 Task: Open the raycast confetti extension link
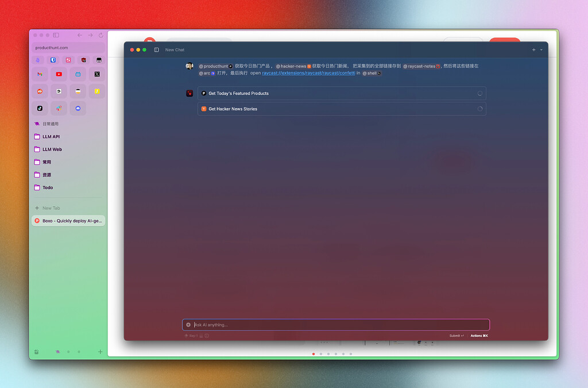pyautogui.click(x=308, y=73)
